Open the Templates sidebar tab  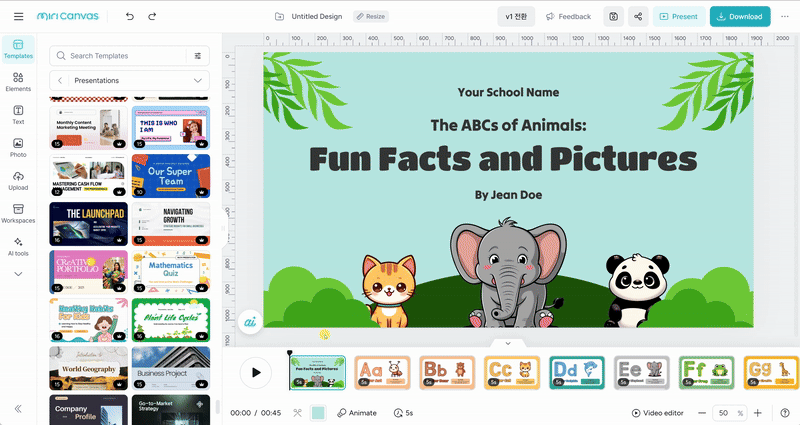click(18, 49)
